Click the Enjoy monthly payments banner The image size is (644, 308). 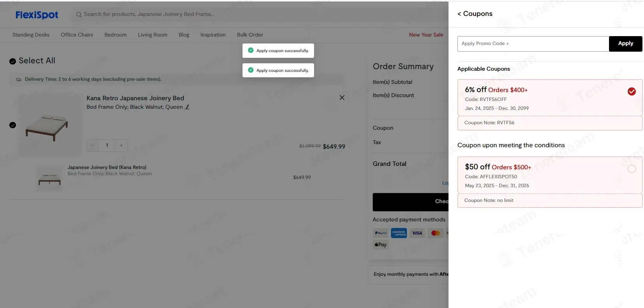408,275
